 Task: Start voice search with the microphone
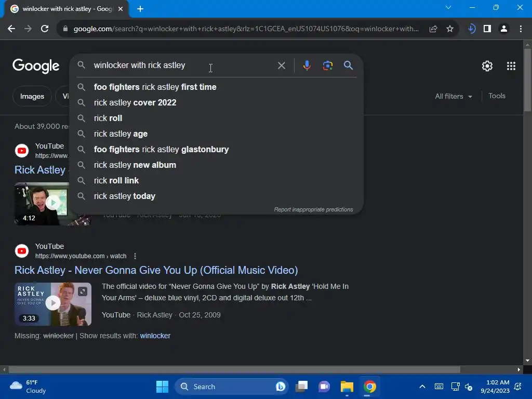coord(307,65)
